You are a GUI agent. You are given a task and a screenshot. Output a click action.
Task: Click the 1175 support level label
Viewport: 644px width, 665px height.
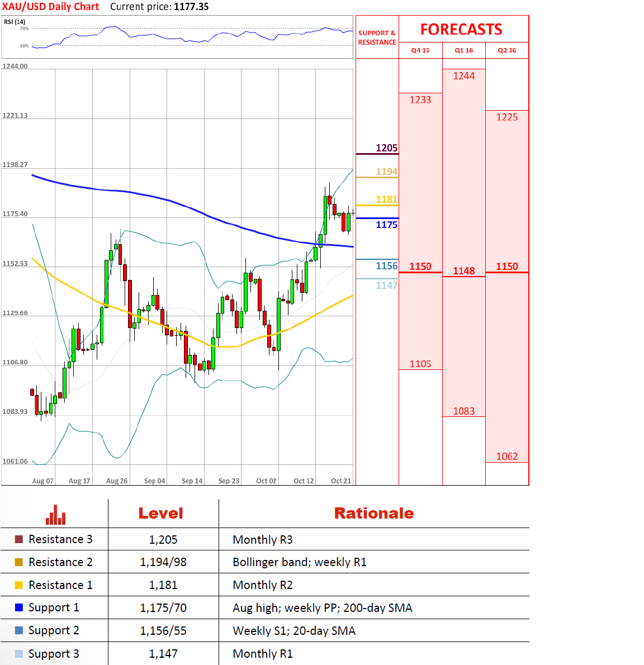tap(386, 225)
